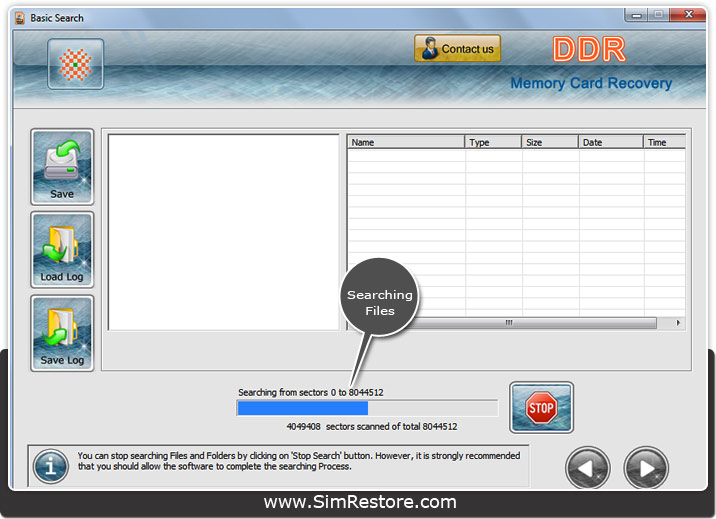The width and height of the screenshot is (716, 519).
Task: Close the Basic Search window
Action: coord(688,15)
